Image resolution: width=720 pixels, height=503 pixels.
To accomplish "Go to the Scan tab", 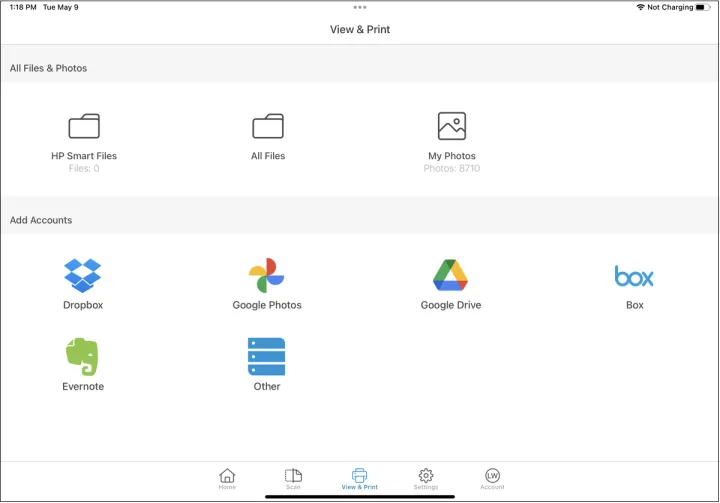I will (x=293, y=478).
